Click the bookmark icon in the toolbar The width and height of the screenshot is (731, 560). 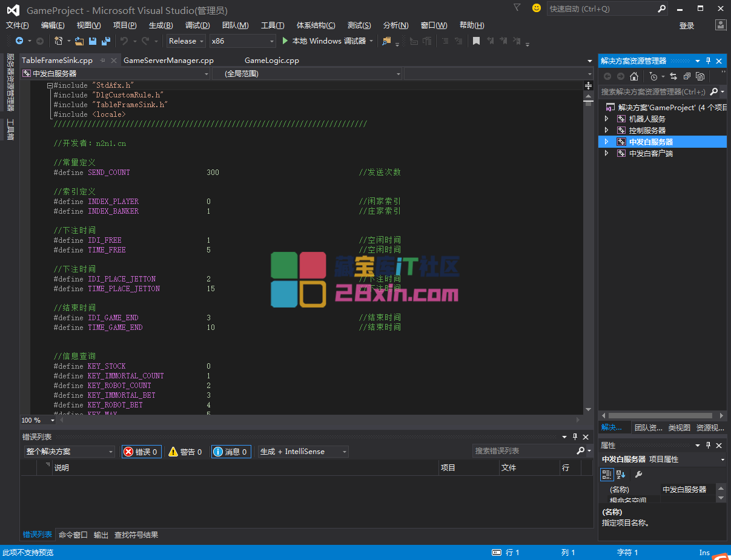tap(476, 41)
